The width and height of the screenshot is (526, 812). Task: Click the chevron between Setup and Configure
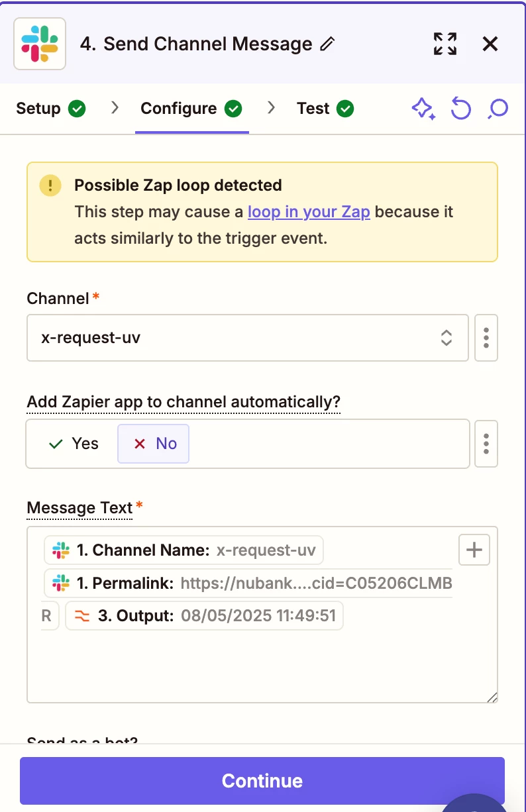(115, 108)
